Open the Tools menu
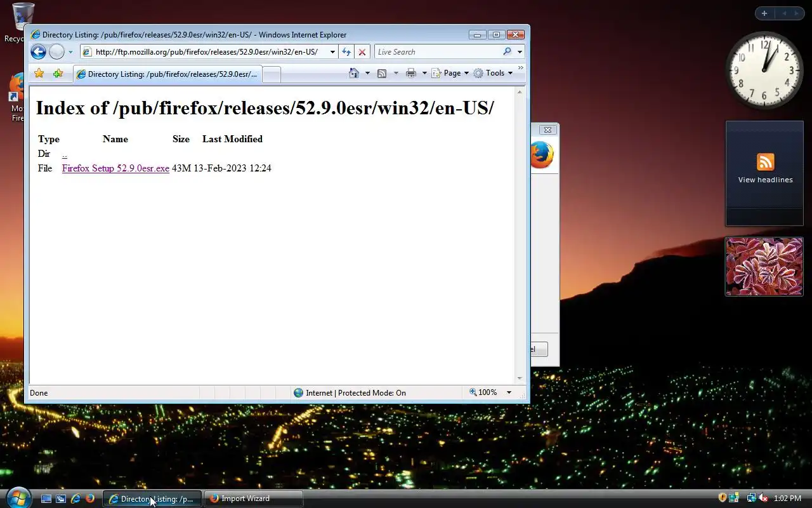The height and width of the screenshot is (508, 812). (x=493, y=73)
